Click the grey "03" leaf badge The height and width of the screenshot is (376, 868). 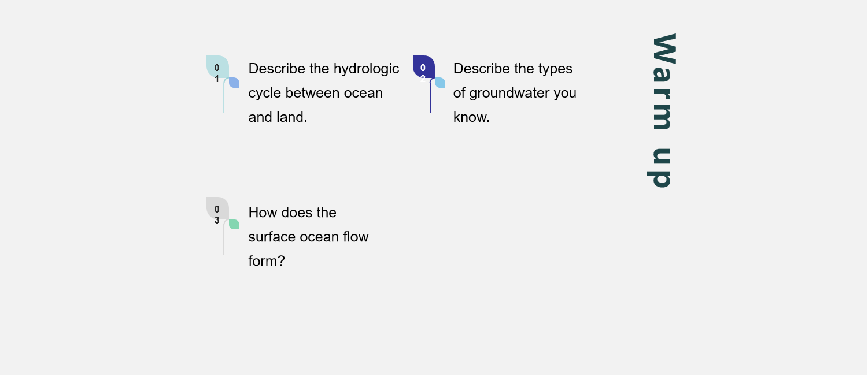tap(217, 209)
